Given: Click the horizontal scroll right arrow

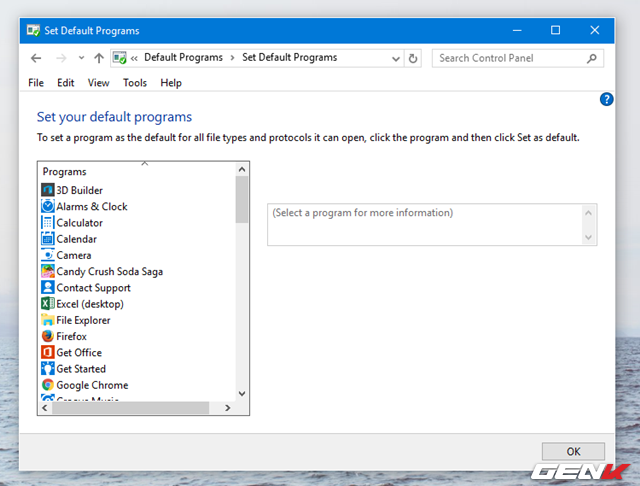Looking at the screenshot, I should tap(228, 408).
